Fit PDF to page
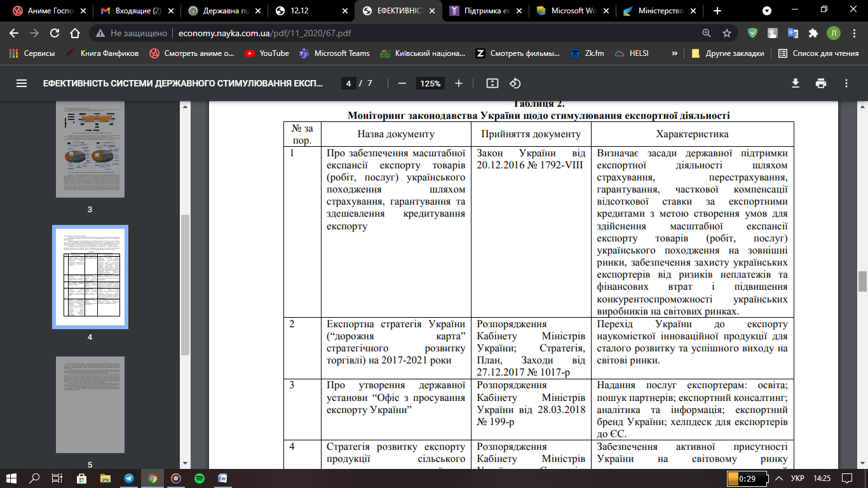The image size is (868, 488). coord(492,83)
